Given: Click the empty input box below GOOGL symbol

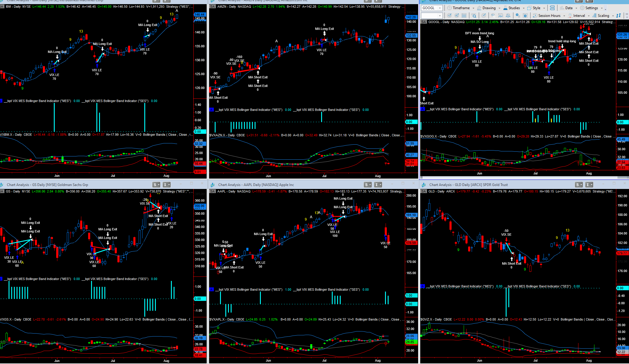Looking at the screenshot, I should pyautogui.click(x=429, y=16).
